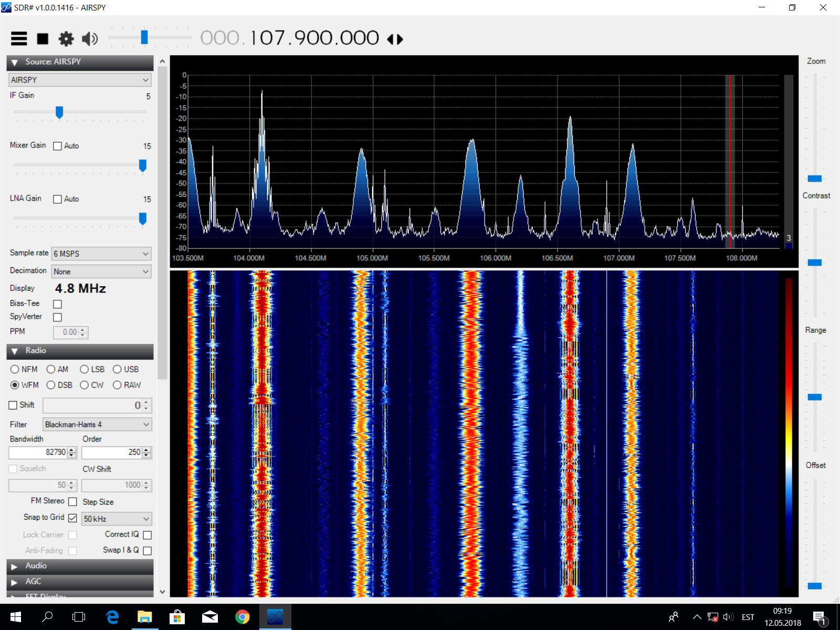This screenshot has width=840, height=630.
Task: Open the AIRSPY source dropdown
Action: (x=80, y=80)
